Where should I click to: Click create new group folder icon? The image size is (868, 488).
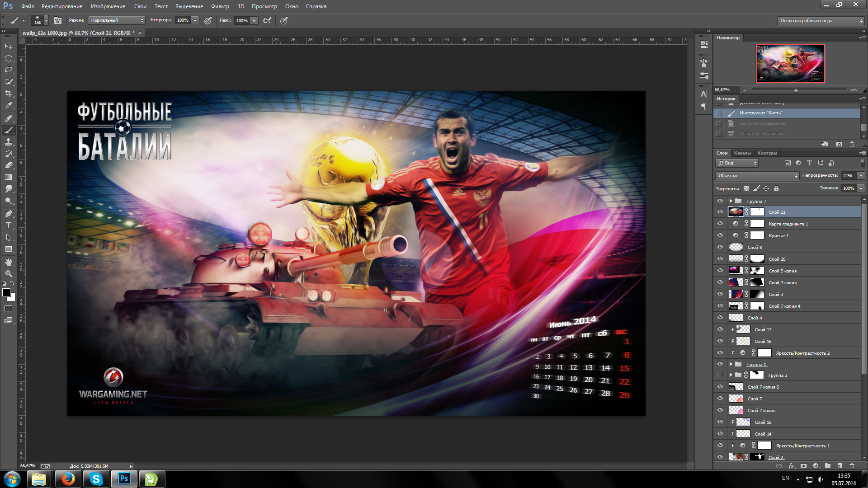[x=827, y=465]
